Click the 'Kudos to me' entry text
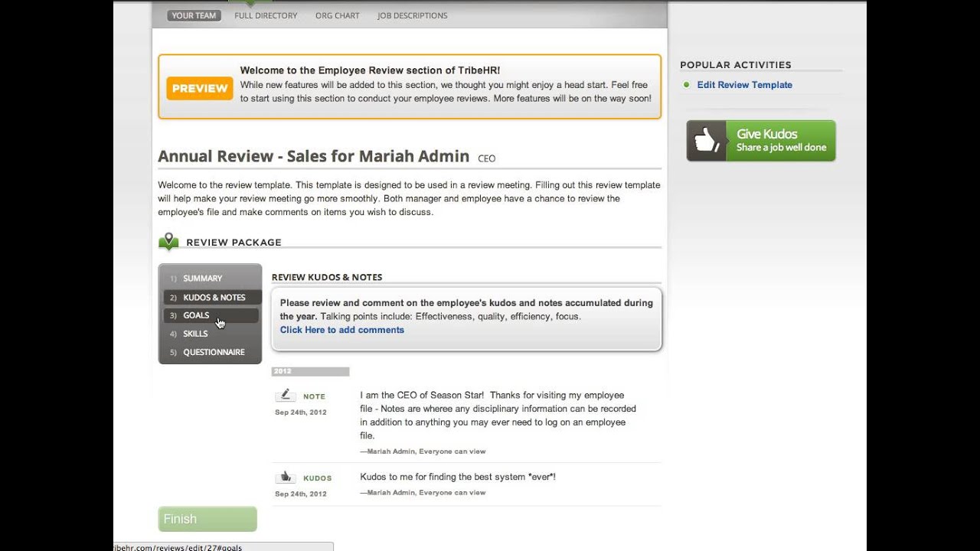 click(458, 477)
